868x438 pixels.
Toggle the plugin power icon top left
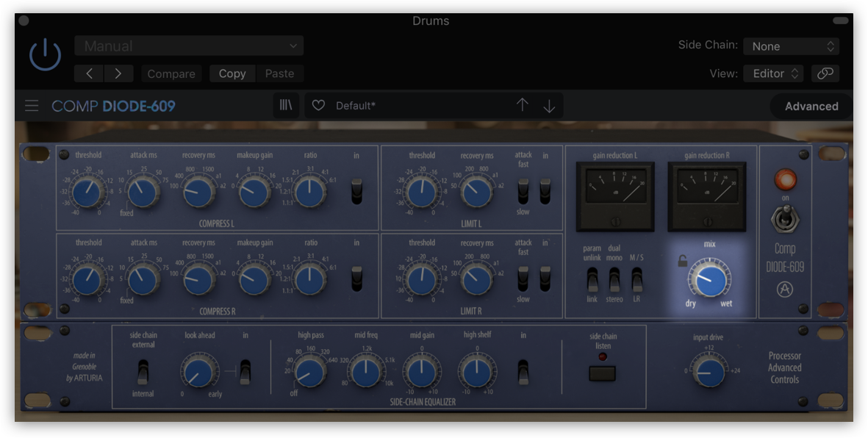44,52
